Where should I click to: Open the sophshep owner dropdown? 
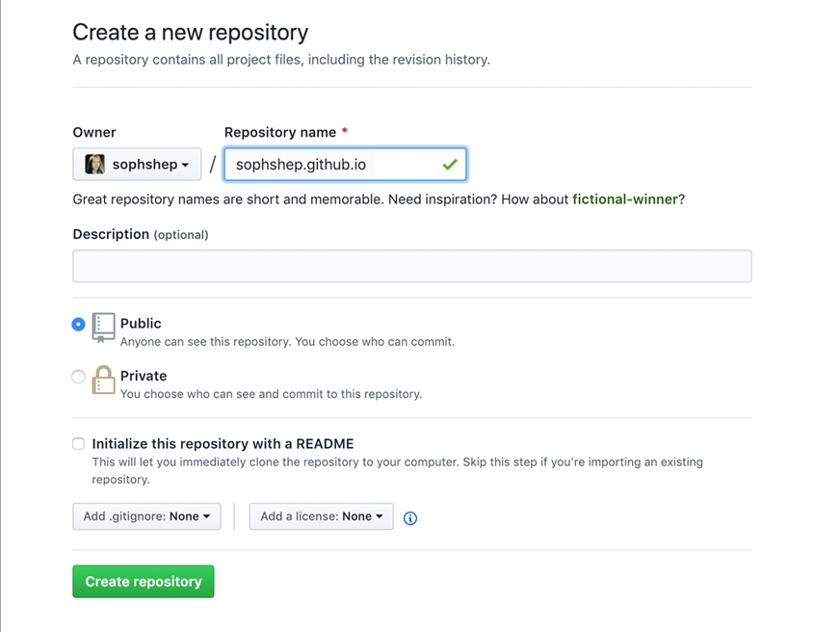click(136, 164)
